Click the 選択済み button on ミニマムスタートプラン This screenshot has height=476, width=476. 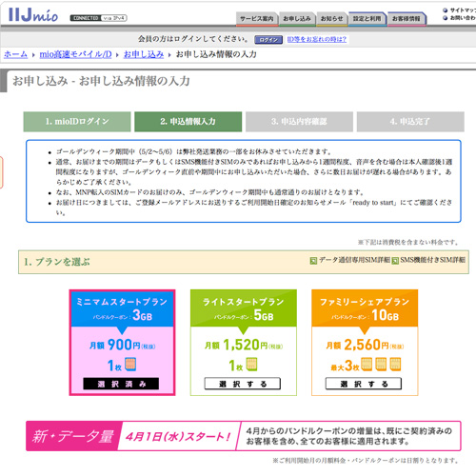point(121,384)
